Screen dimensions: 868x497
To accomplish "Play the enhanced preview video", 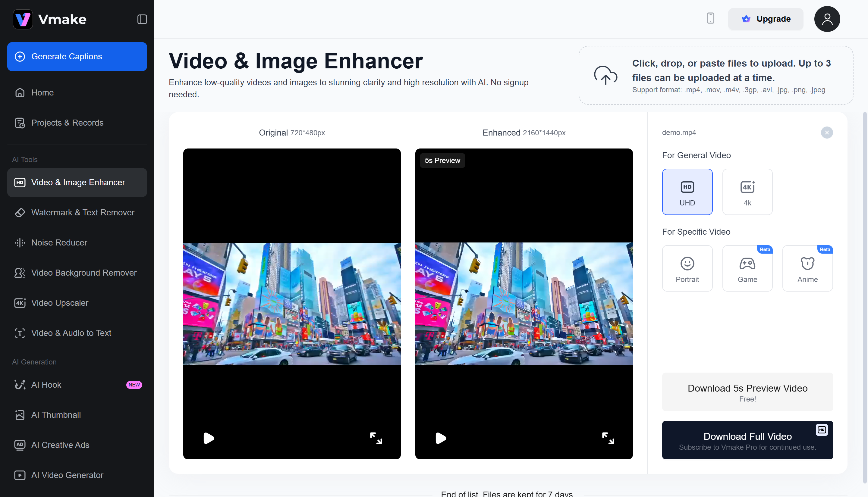I will (x=441, y=438).
